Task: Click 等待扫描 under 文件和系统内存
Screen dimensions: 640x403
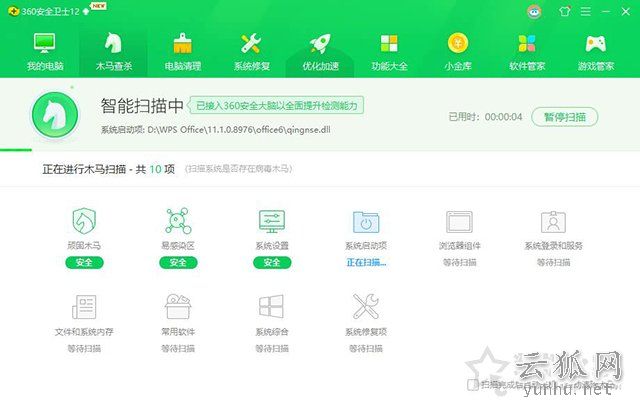Action: [x=84, y=348]
